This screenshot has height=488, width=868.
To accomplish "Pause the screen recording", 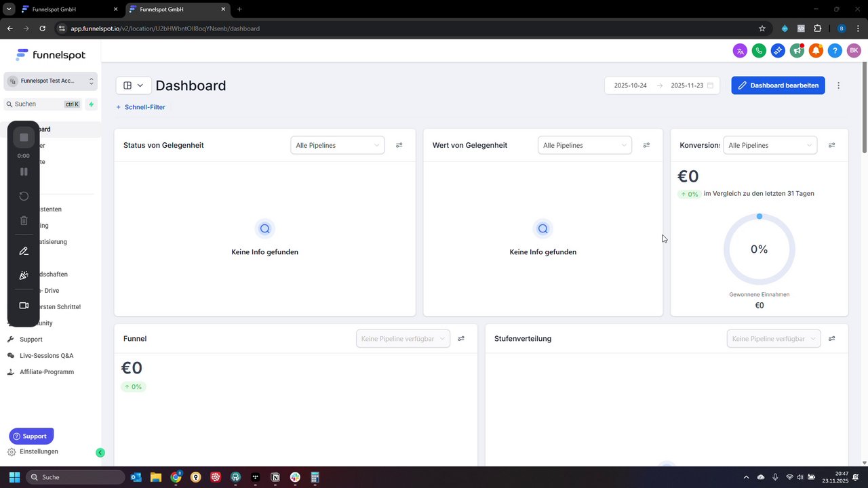I will click(x=24, y=172).
